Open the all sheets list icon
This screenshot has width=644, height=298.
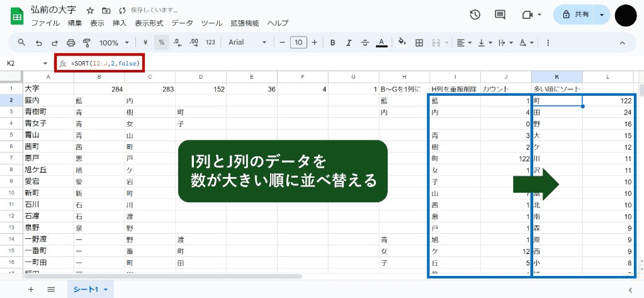pos(51,289)
